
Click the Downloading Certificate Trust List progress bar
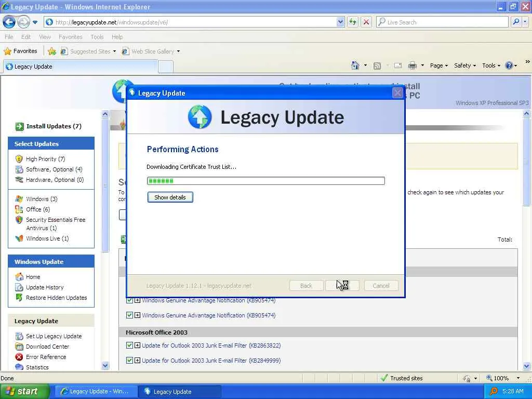coord(266,181)
